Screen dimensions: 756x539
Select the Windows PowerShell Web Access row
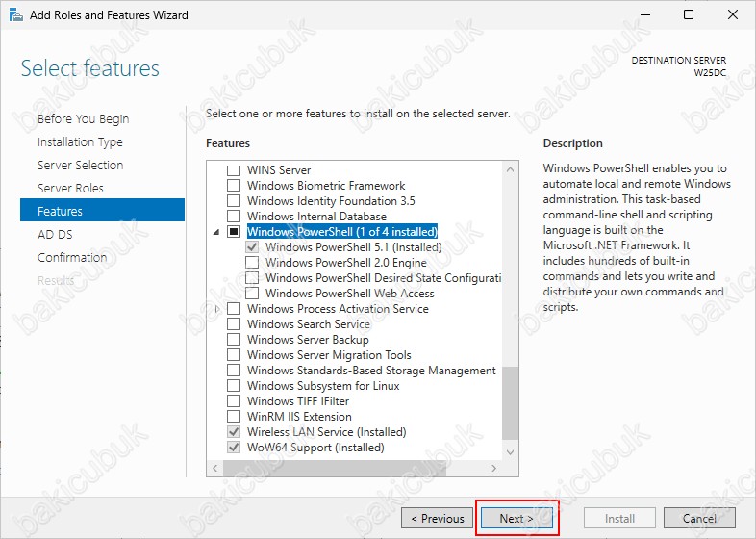pyautogui.click(x=349, y=294)
